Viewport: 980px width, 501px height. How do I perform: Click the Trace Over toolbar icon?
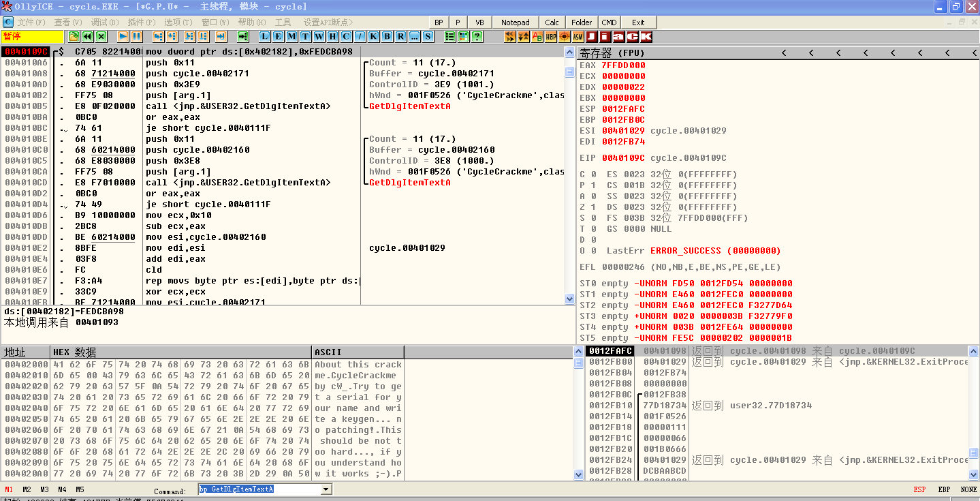[x=203, y=36]
